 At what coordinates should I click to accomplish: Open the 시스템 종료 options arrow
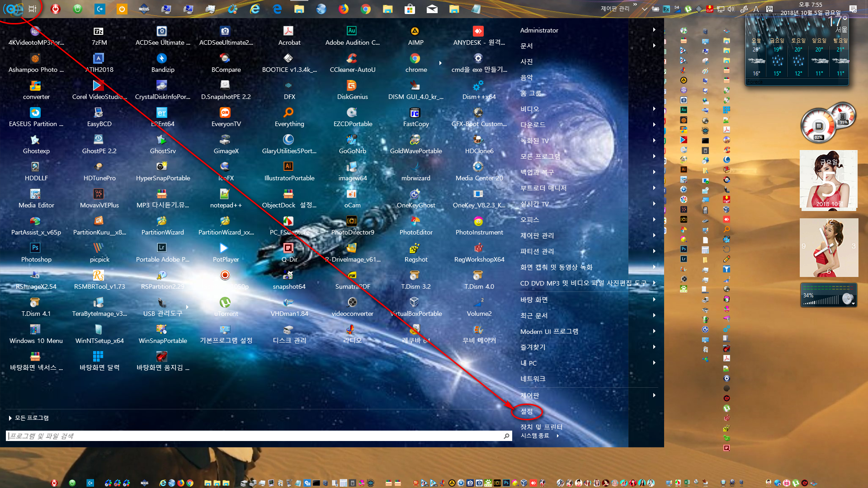pyautogui.click(x=558, y=436)
